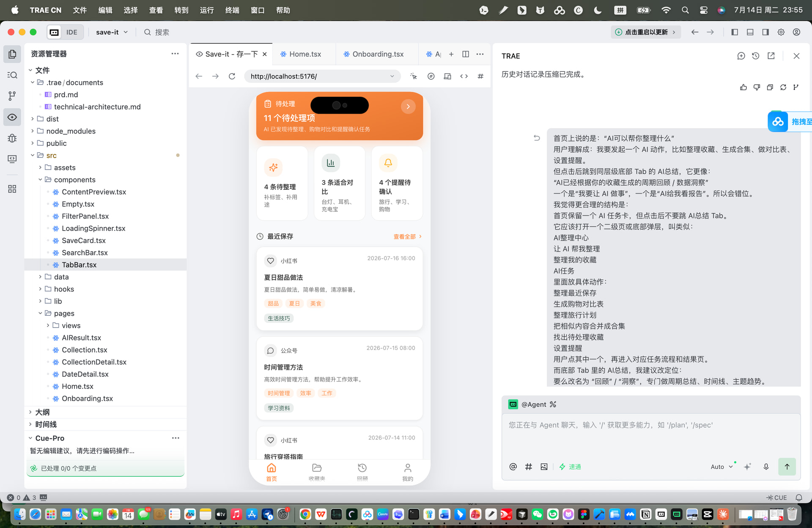Image resolution: width=812 pixels, height=528 pixels.
Task: Focus the Agent chat input field
Action: coord(651,435)
